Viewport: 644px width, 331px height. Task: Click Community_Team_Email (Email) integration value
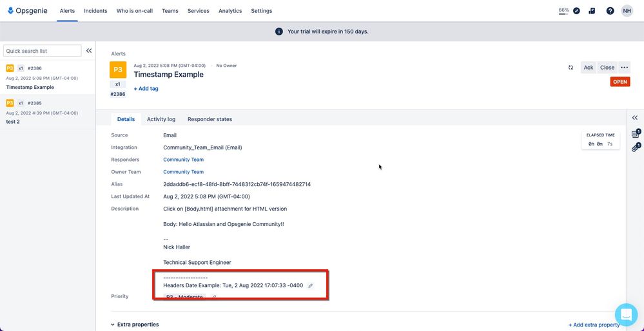point(202,147)
